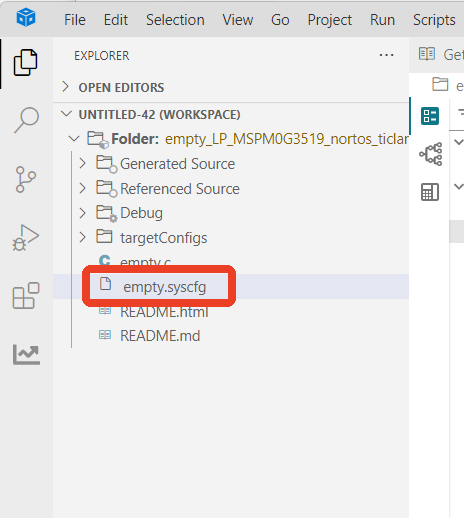Click the README.html file icon
This screenshot has width=464, height=518.
tap(105, 311)
